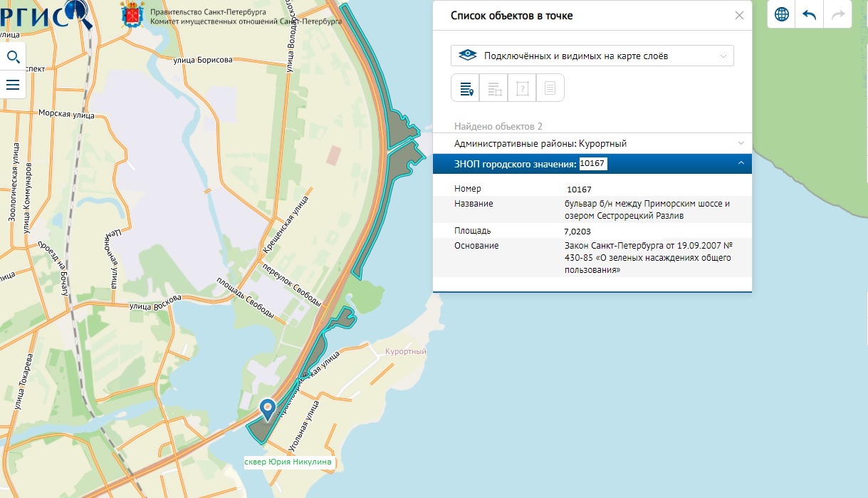Click the document report icon

coord(550,88)
